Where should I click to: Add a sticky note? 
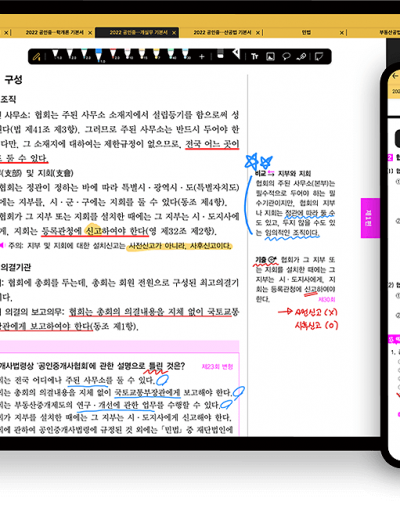pos(319,56)
